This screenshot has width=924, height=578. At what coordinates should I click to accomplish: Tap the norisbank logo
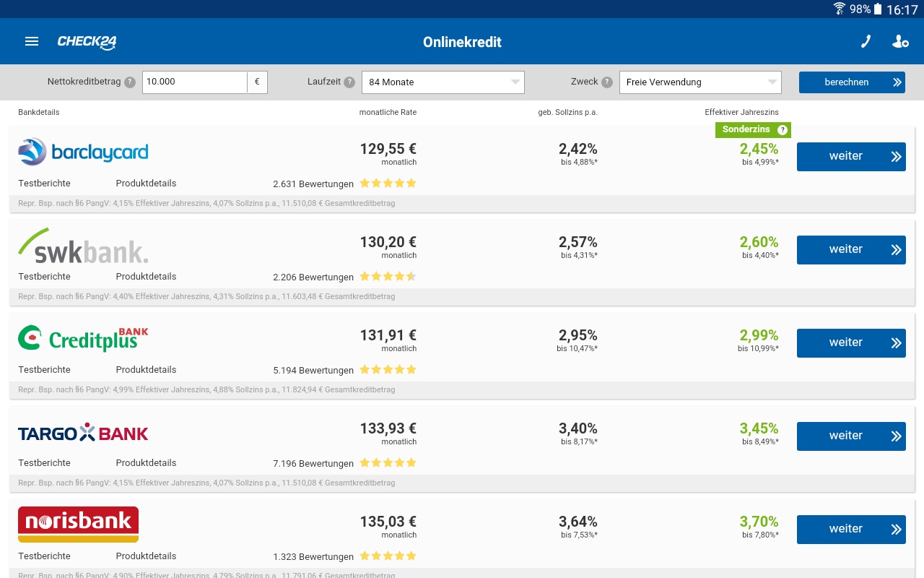[x=78, y=525]
